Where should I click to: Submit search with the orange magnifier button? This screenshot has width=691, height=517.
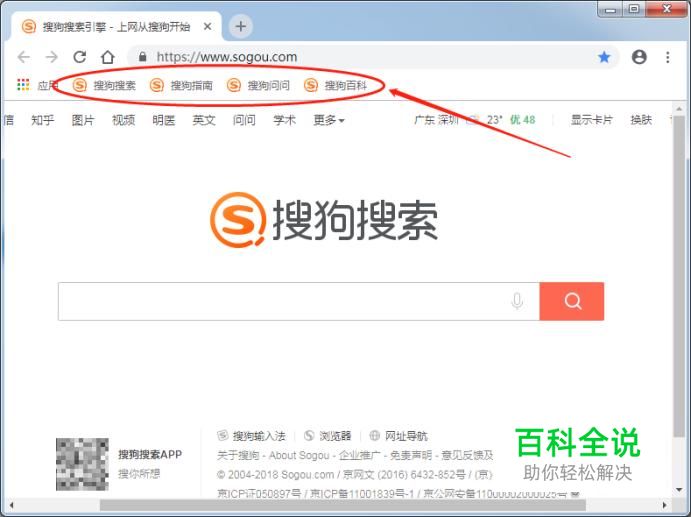[572, 301]
